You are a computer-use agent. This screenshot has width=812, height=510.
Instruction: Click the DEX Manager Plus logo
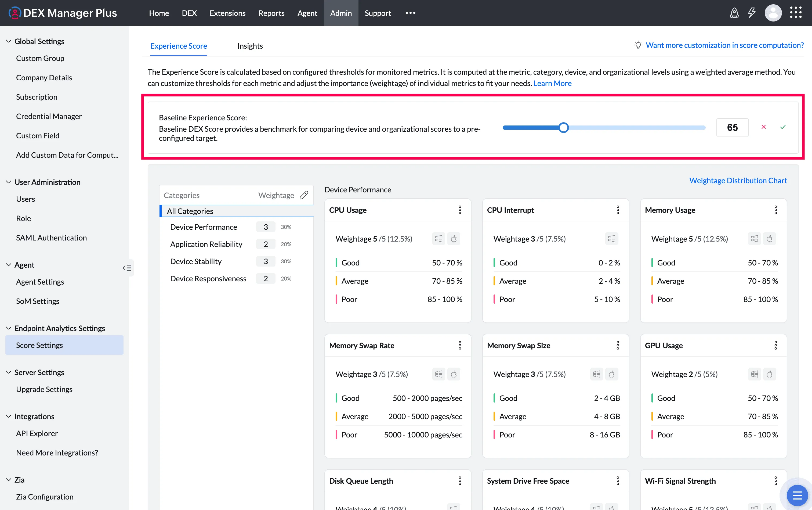(62, 13)
